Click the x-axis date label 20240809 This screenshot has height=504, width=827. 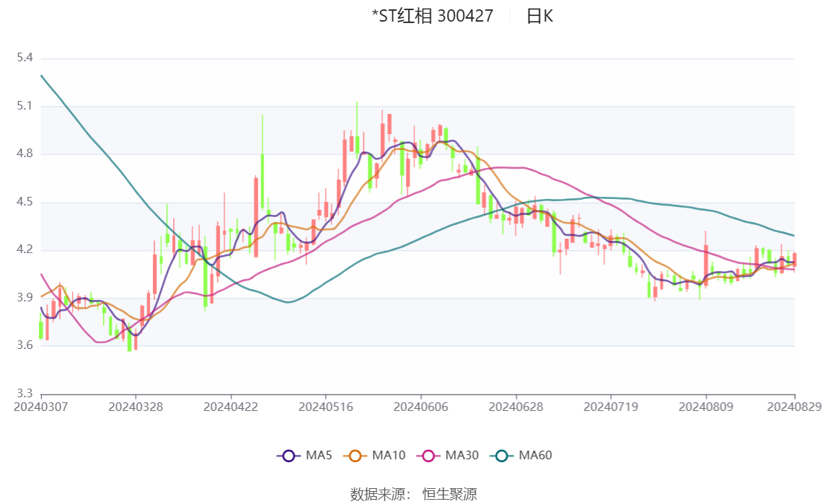706,407
